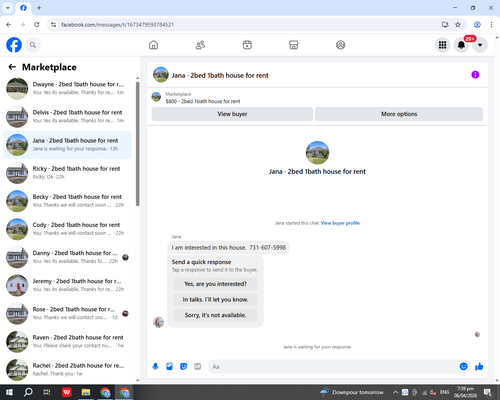500x400 pixels.
Task: Click the back arrow beside Marketplace
Action: point(12,67)
